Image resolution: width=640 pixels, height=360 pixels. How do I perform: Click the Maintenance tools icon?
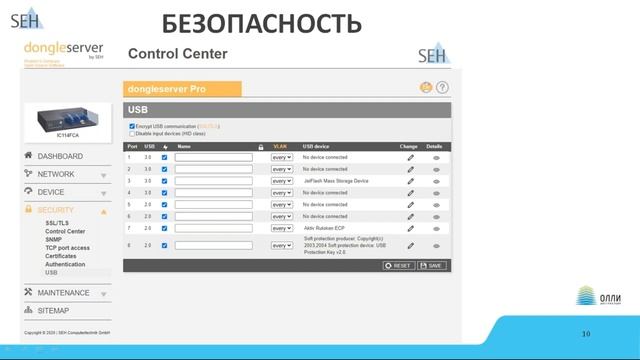pos(28,292)
